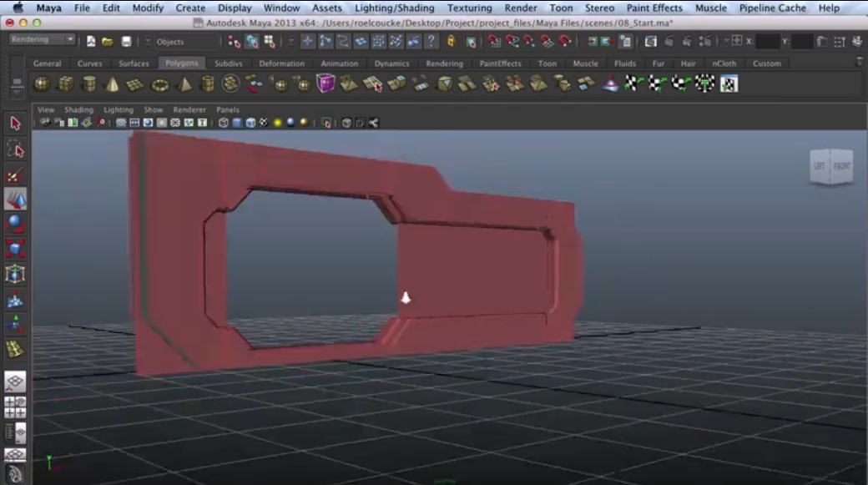Open the viewport Renderer menu

pos(189,109)
